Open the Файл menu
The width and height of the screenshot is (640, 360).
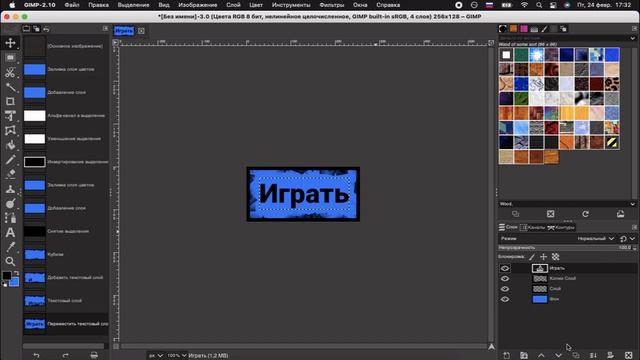[72, 5]
